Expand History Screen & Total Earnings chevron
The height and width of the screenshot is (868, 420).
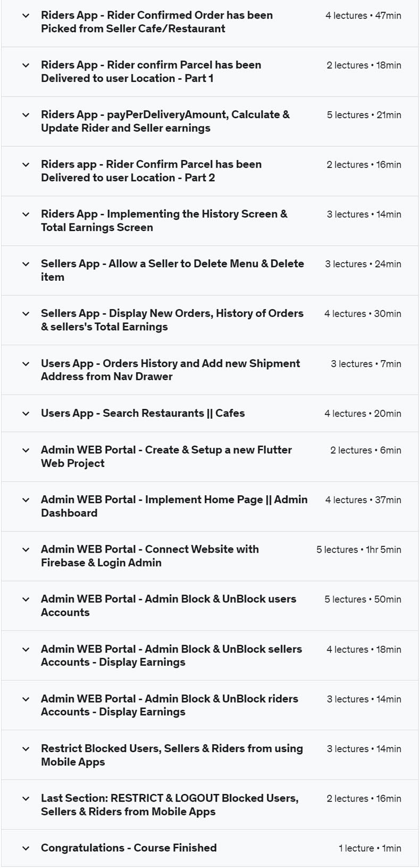pos(26,214)
